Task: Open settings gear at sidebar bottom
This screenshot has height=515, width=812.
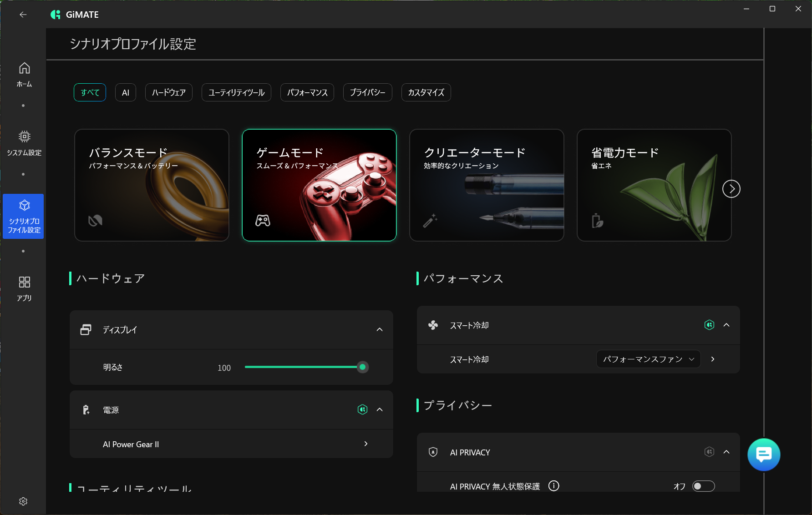Action: pos(23,501)
